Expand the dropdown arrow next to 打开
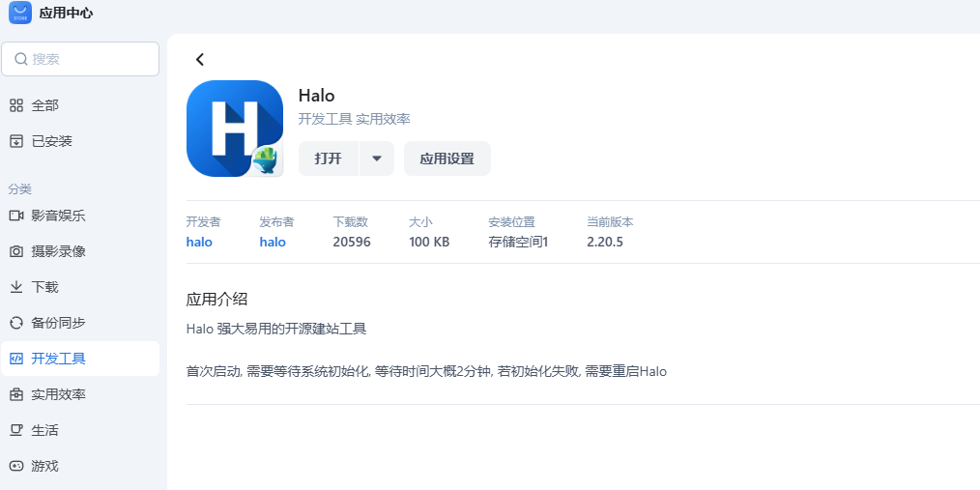Image resolution: width=980 pixels, height=490 pixels. (x=377, y=159)
